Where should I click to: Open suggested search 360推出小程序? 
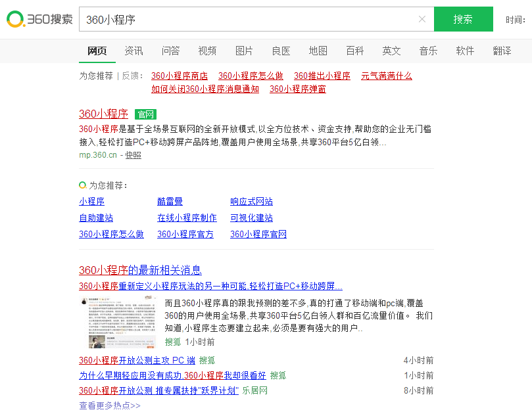click(x=322, y=76)
